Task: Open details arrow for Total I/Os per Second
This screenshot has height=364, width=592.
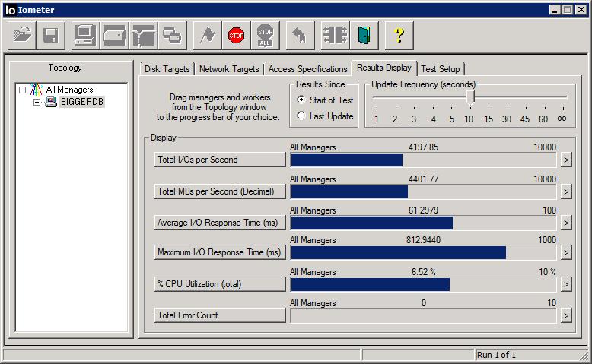Action: [x=565, y=160]
